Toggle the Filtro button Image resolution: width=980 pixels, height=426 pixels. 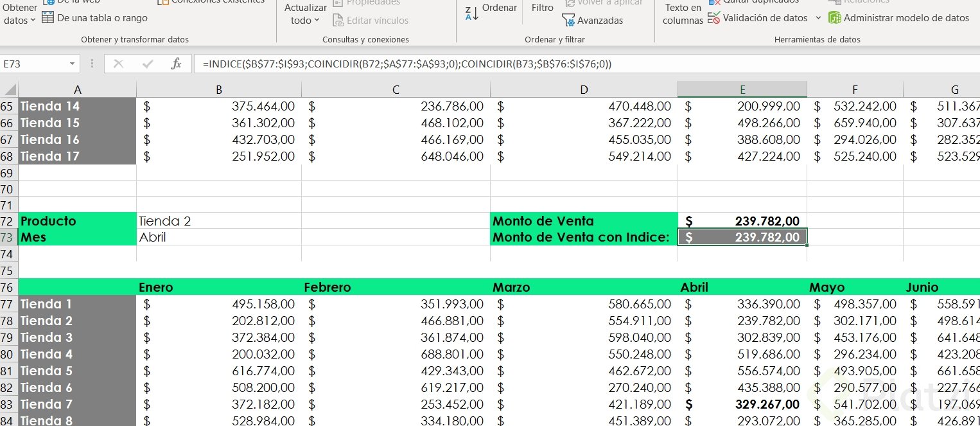[x=543, y=8]
